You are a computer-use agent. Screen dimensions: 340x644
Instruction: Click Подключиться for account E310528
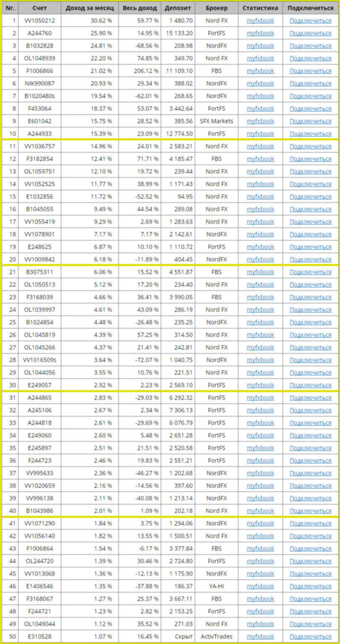[x=310, y=637]
